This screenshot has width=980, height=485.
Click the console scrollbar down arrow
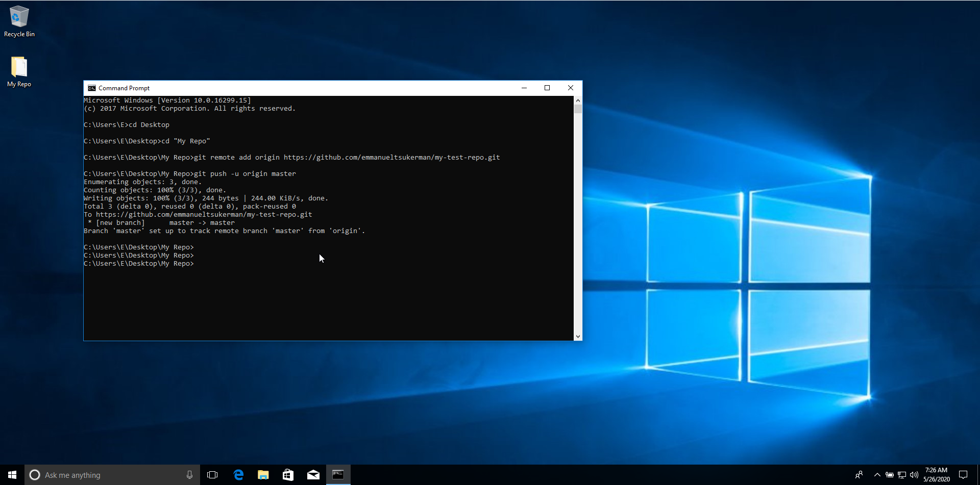point(578,336)
